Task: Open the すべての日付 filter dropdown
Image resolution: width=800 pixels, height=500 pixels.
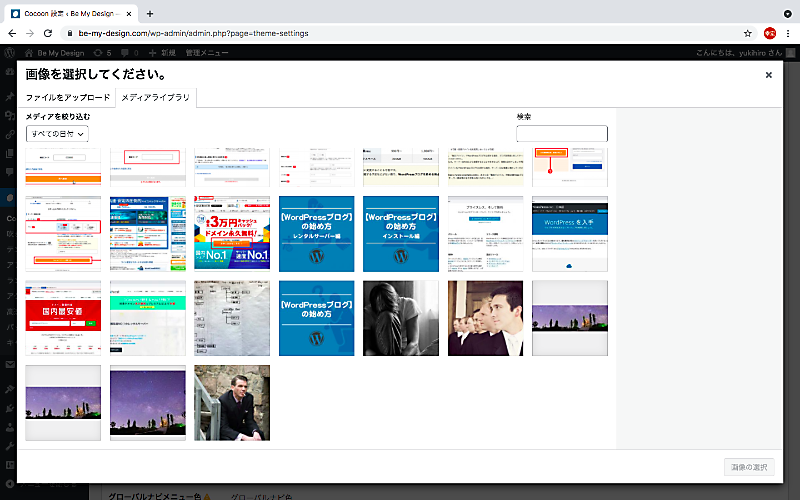Action: [57, 133]
